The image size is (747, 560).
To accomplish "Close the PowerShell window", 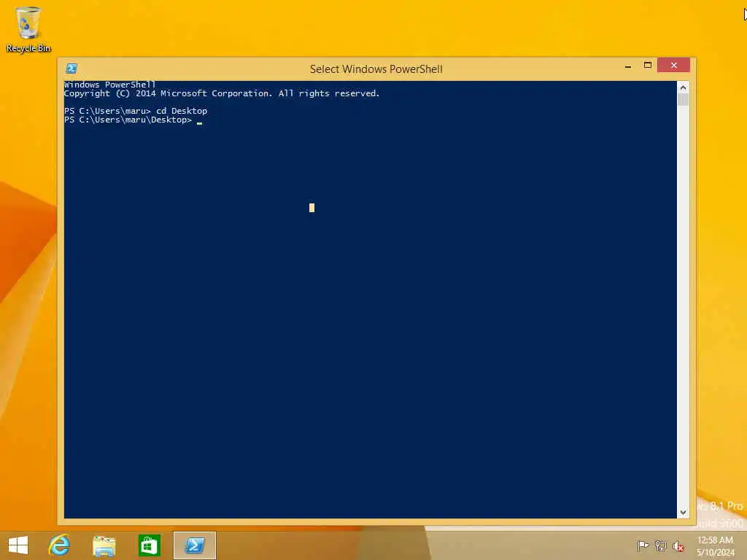I will click(x=673, y=65).
